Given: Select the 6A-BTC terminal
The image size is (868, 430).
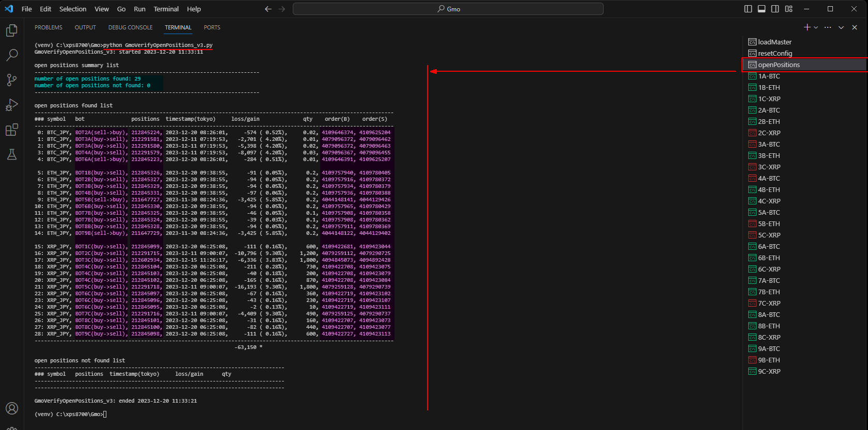Looking at the screenshot, I should pos(805,246).
